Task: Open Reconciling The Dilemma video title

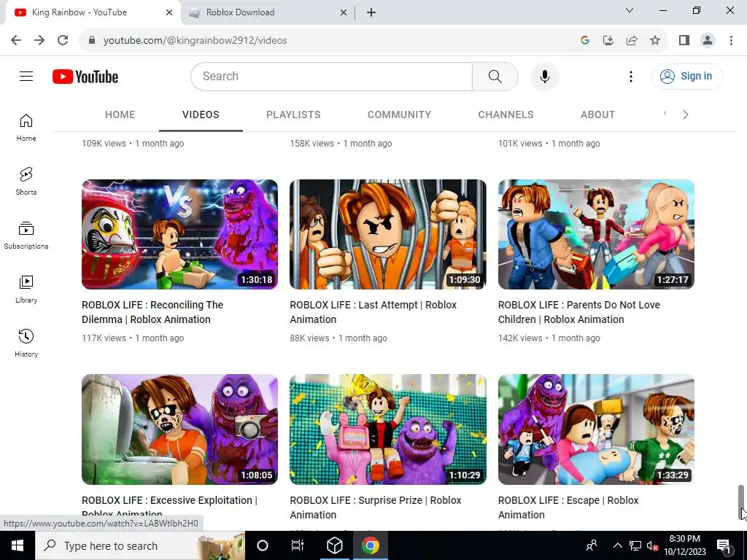Action: coord(152,312)
